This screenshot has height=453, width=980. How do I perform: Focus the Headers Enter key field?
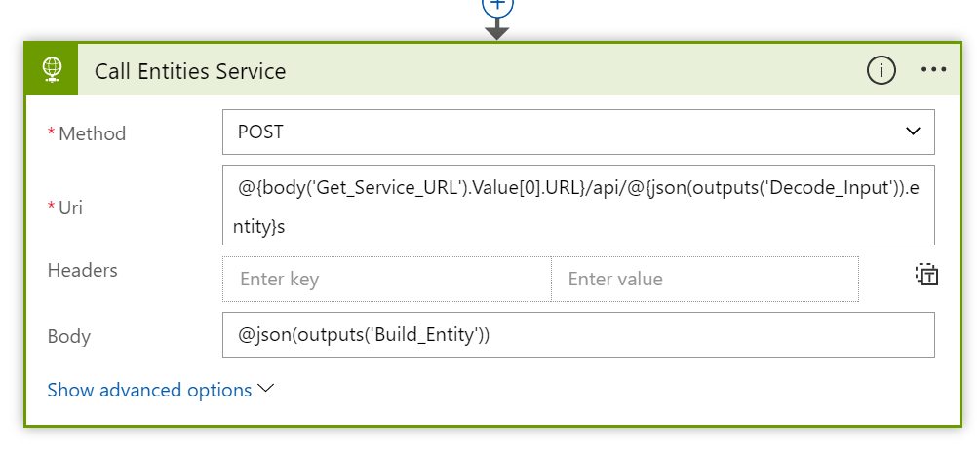(387, 280)
